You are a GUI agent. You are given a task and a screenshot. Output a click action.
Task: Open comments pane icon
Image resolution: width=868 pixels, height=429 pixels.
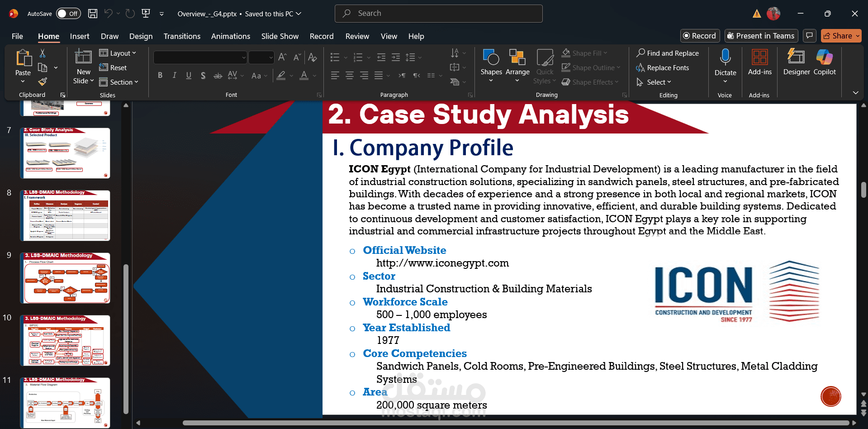(810, 36)
